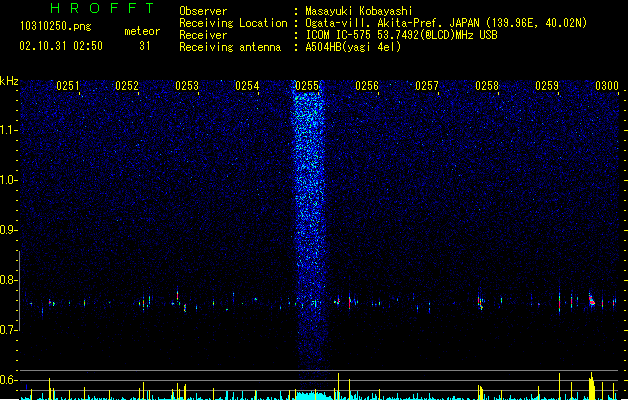
Task: Select the file name 10310250.png
Action: (56, 26)
